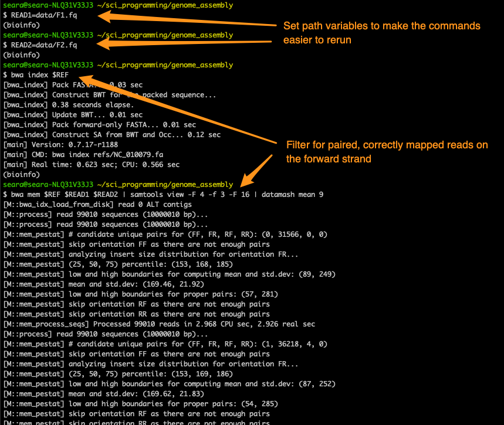Select the annotation about filtering paired reads
This screenshot has height=425, width=504.
coord(385,152)
